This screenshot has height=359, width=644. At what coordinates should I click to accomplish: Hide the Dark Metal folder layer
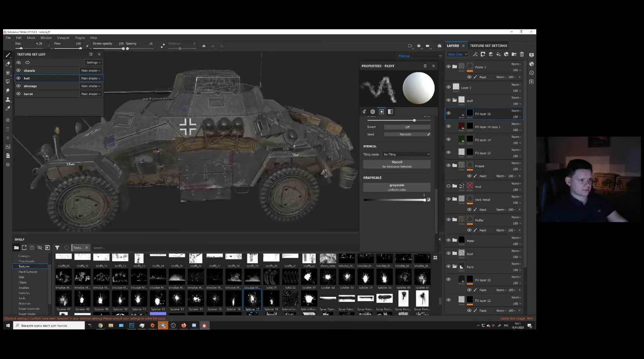[448, 199]
